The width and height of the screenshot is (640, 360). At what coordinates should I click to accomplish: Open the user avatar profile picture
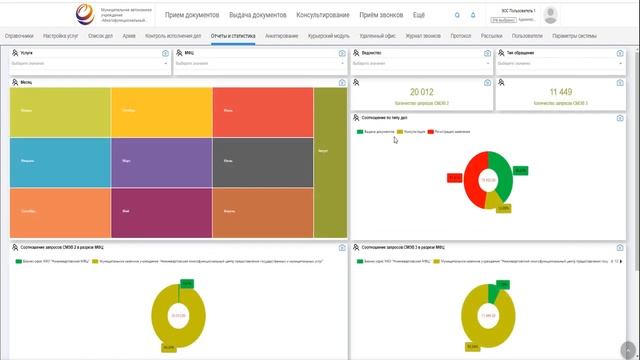[x=550, y=15]
